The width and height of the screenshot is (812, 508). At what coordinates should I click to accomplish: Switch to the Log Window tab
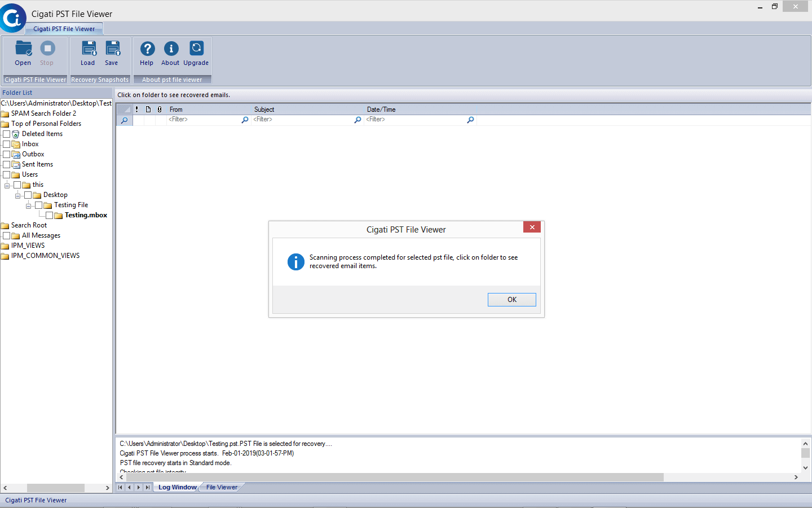pyautogui.click(x=177, y=487)
